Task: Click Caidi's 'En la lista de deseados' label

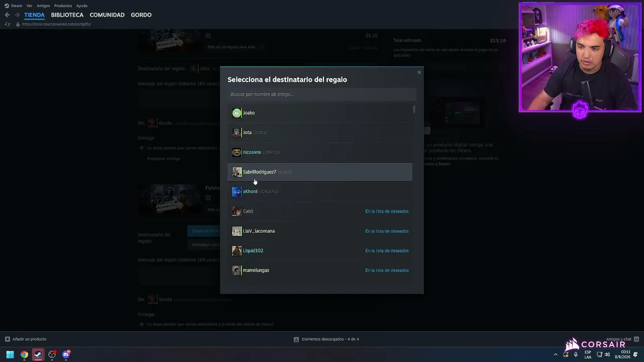Action: click(387, 211)
